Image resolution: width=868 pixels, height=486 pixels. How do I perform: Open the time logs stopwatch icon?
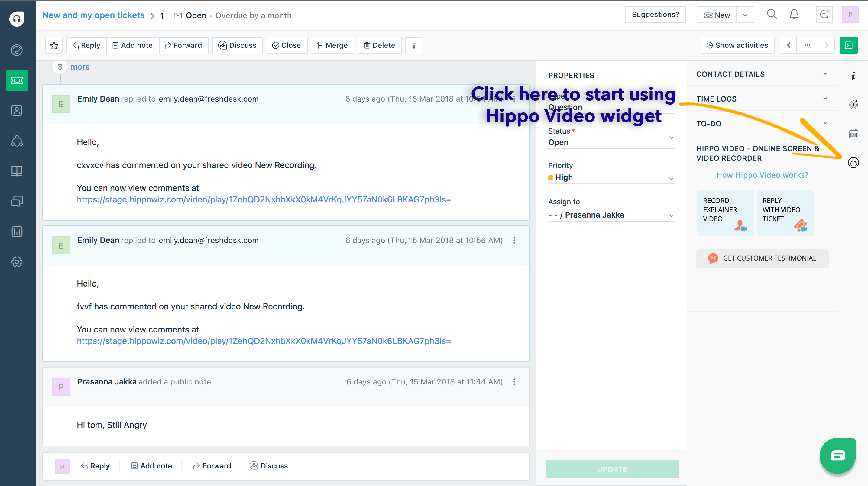(x=853, y=105)
